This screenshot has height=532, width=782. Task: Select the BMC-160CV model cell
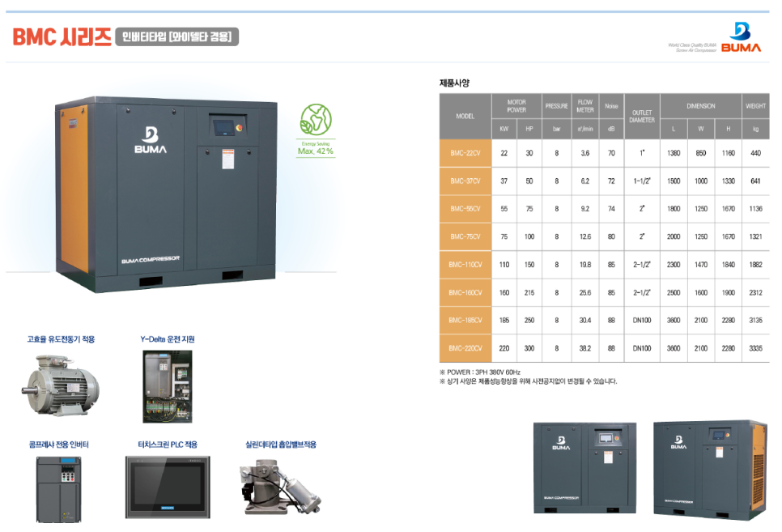pyautogui.click(x=465, y=293)
